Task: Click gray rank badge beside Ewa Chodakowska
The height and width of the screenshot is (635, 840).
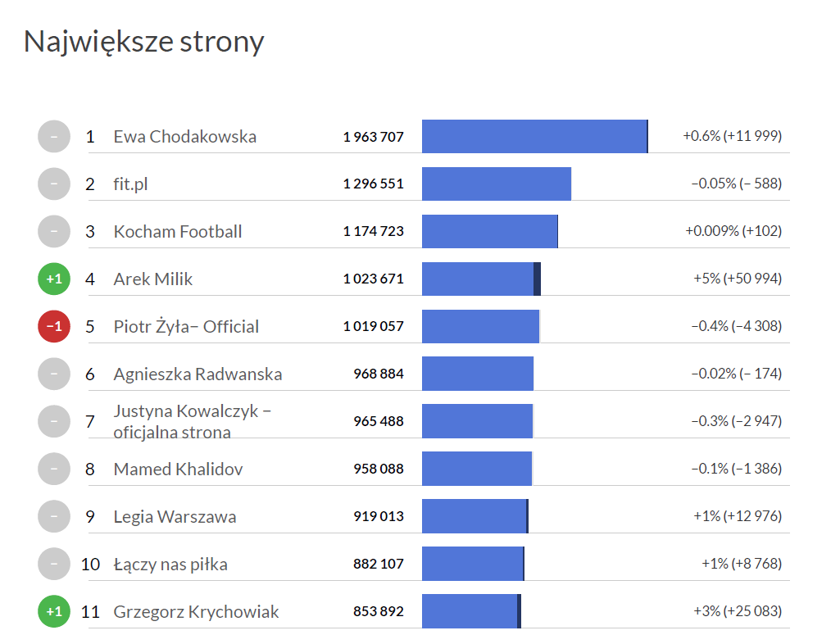Action: point(54,137)
